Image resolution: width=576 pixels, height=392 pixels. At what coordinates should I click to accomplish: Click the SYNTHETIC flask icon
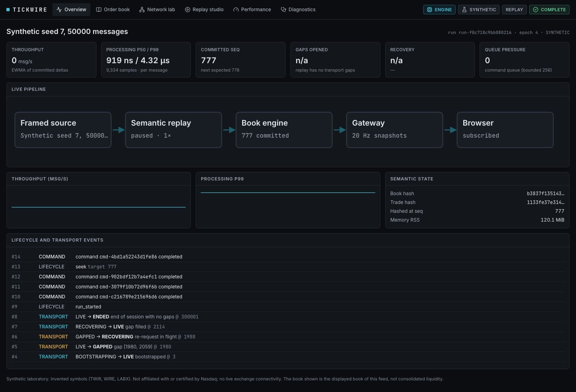(464, 10)
